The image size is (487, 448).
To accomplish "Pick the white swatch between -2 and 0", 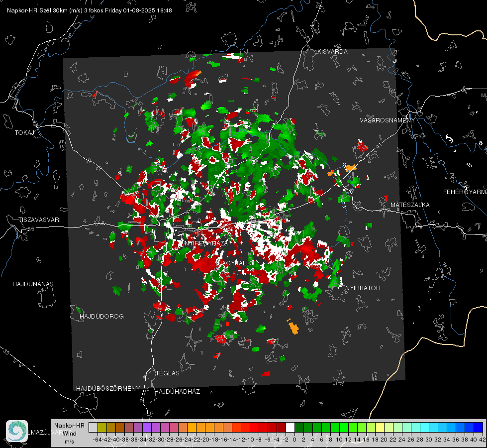I will [290, 427].
